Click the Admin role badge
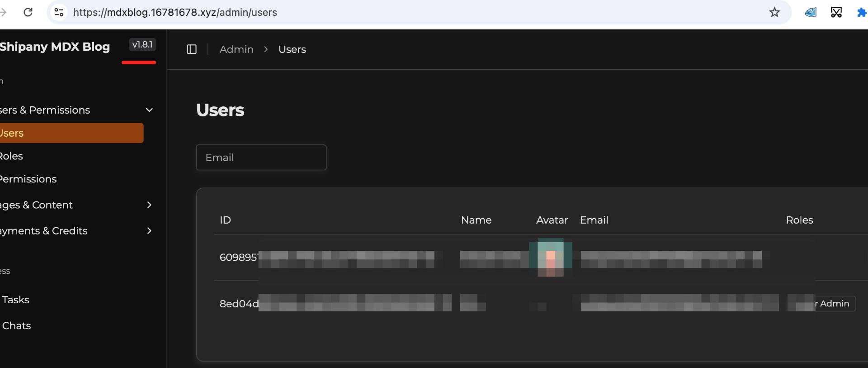This screenshot has height=368, width=868. pyautogui.click(x=834, y=303)
